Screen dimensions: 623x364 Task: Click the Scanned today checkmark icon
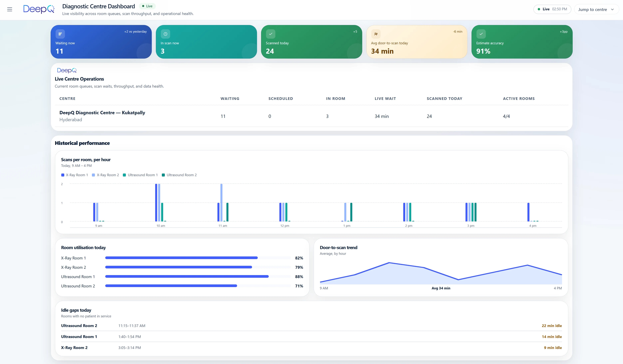click(x=271, y=34)
